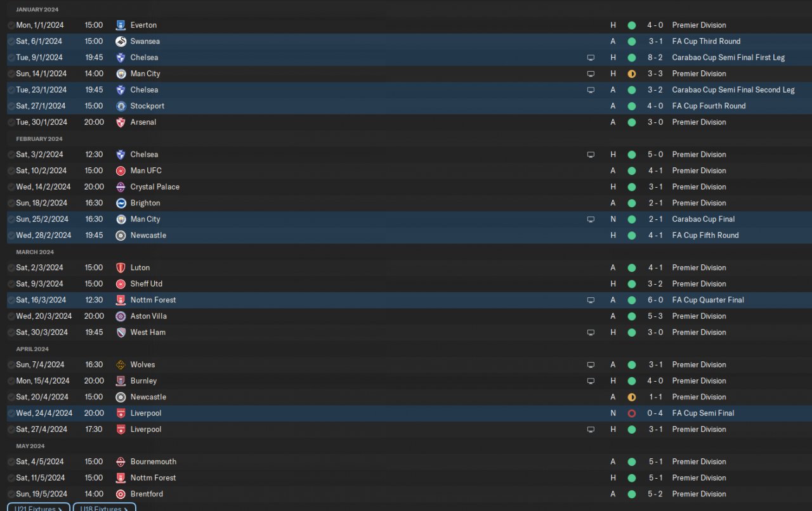
Task: Click the Wolves club badge icon
Action: coord(121,365)
